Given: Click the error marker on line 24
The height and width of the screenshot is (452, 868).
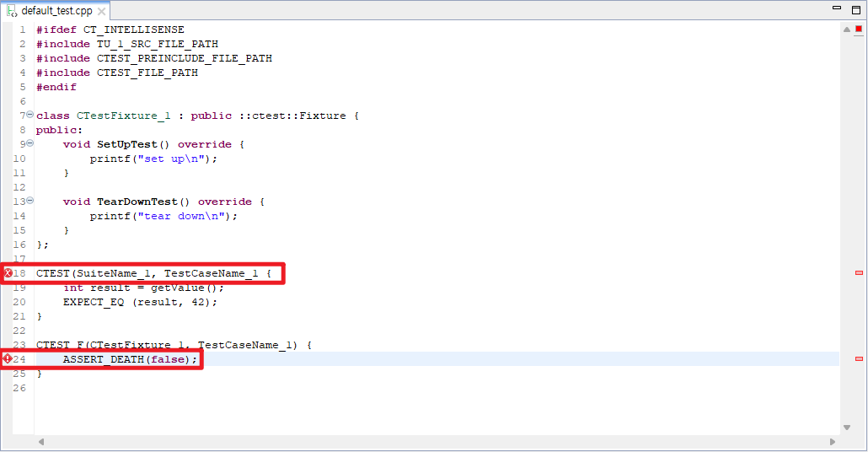Looking at the screenshot, I should click(8, 359).
